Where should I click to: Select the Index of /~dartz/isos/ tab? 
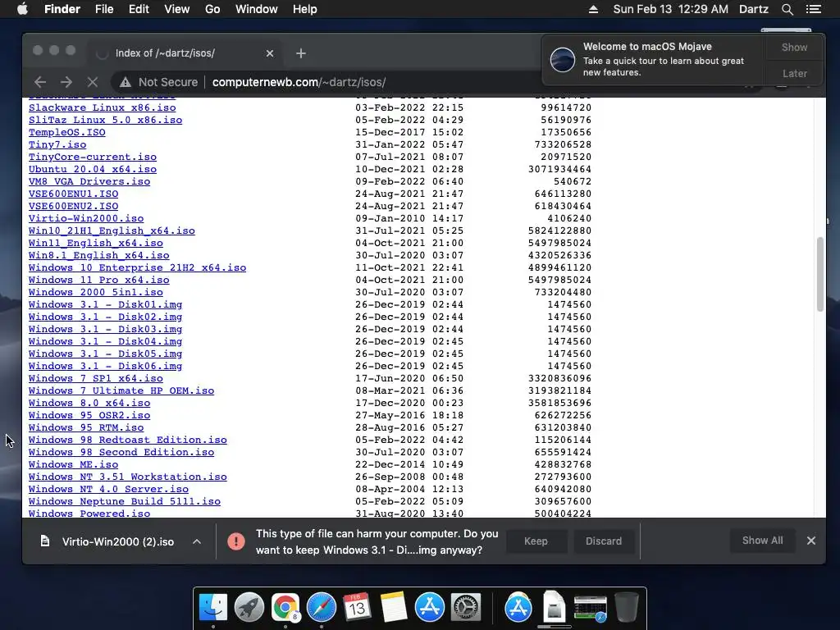click(x=185, y=53)
